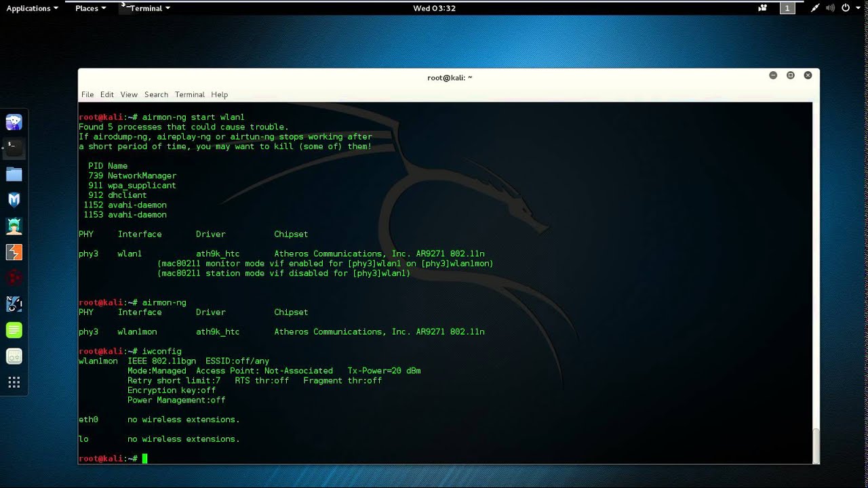This screenshot has width=868, height=488.
Task: Click 'Power Management:off' line
Action: point(176,401)
